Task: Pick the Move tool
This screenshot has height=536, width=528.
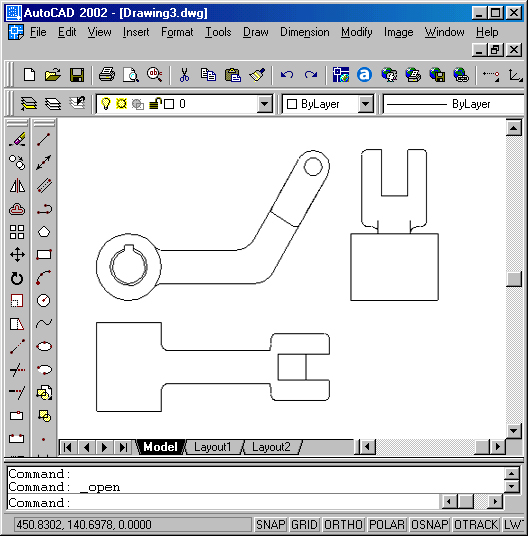Action: (x=17, y=255)
